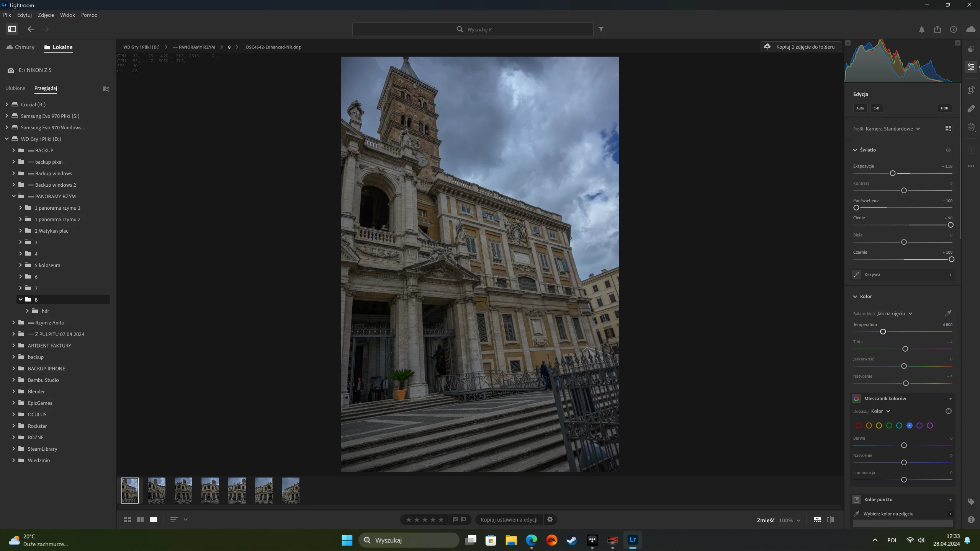Select the blue color mixer circle

pos(909,425)
